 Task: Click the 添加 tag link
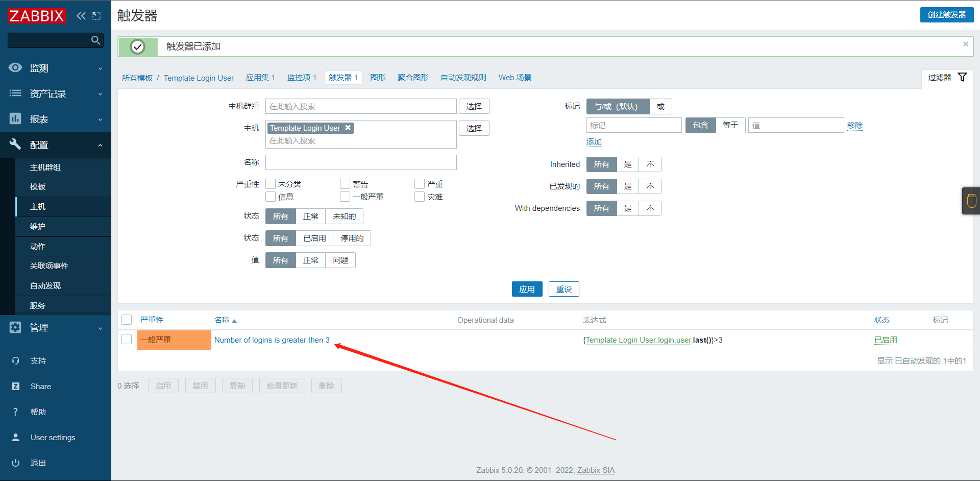(x=594, y=142)
